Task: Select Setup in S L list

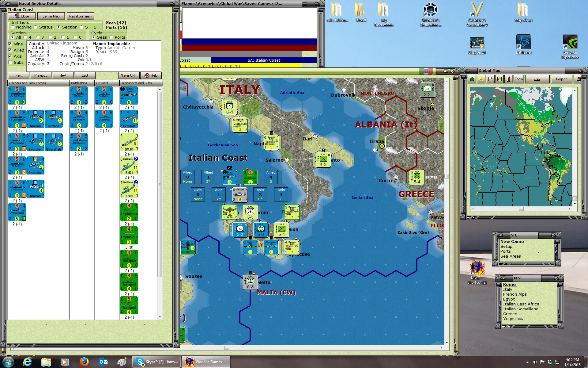Action: (x=506, y=246)
